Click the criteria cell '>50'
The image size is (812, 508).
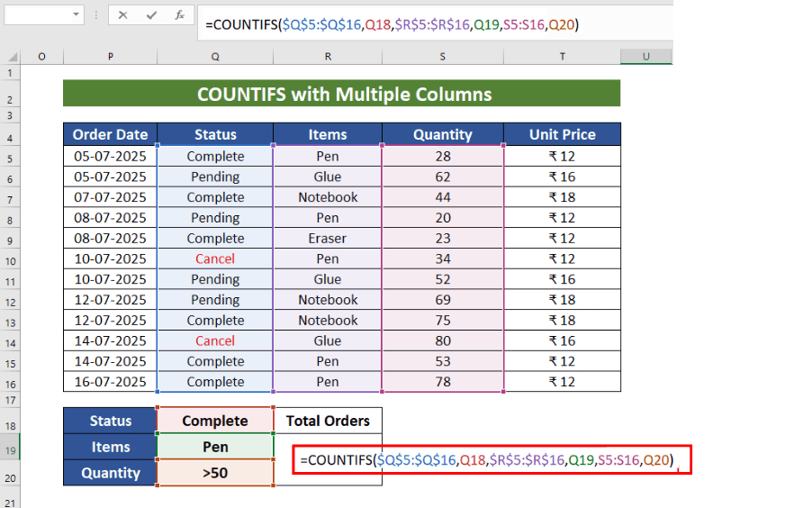[215, 473]
